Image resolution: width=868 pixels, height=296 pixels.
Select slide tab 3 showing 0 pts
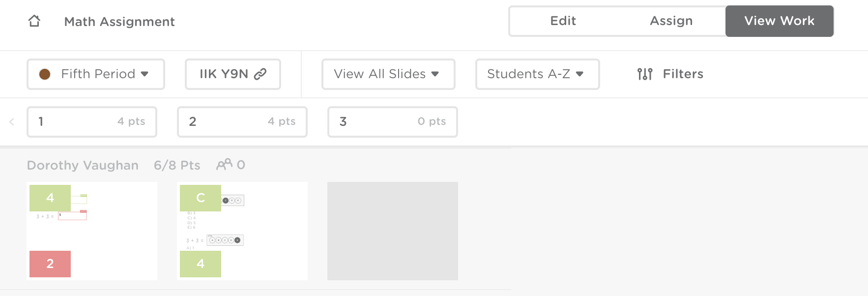tap(392, 121)
